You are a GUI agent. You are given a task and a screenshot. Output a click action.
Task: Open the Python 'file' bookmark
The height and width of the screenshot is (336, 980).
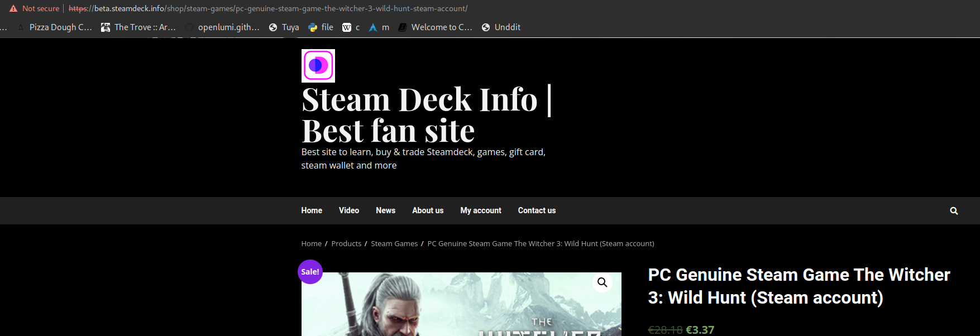point(321,27)
